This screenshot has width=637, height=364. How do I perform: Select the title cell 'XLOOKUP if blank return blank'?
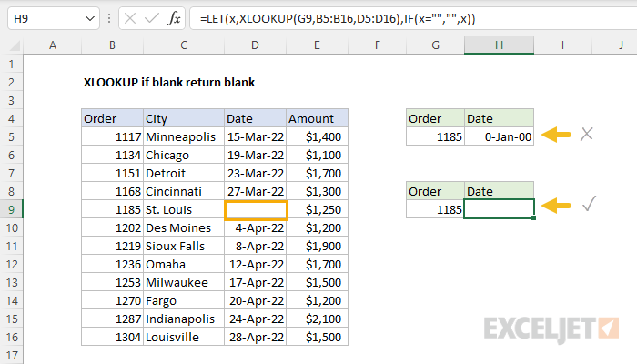tap(168, 82)
